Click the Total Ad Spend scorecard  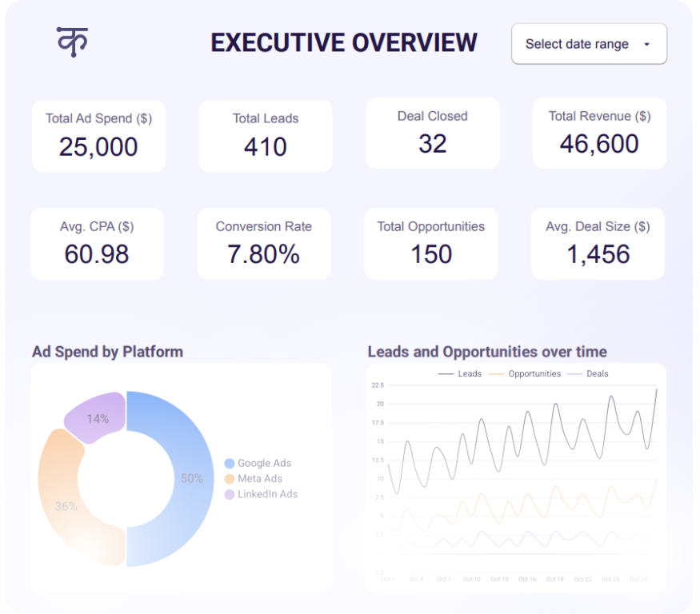(98, 136)
